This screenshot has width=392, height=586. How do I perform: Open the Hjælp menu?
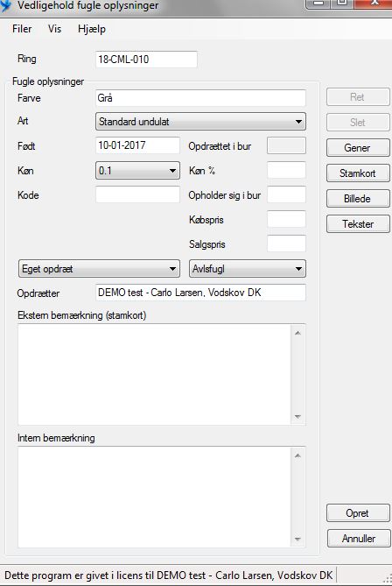tap(92, 29)
